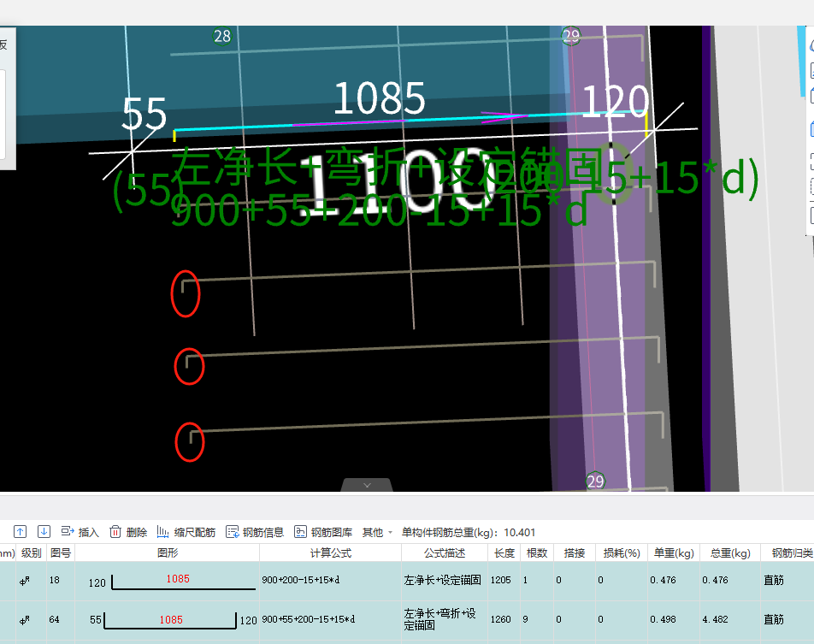Click the 损耗(%) column header

[x=622, y=552]
